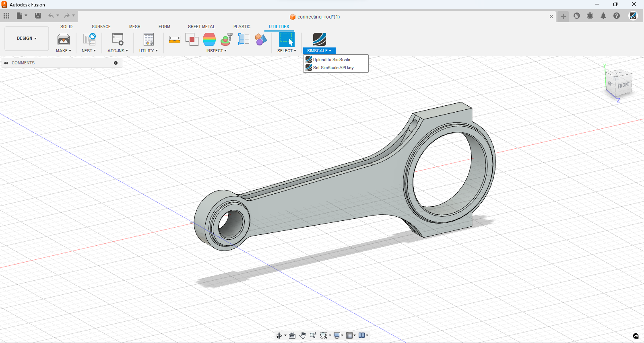Add a comment with plus button
644x343 pixels.
(116, 63)
